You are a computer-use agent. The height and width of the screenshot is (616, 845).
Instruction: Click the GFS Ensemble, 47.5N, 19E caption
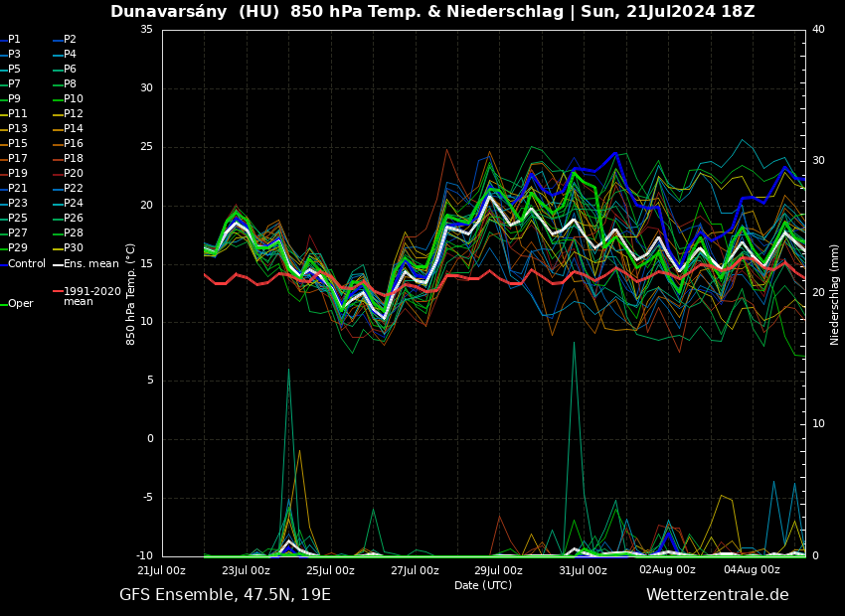tap(225, 595)
